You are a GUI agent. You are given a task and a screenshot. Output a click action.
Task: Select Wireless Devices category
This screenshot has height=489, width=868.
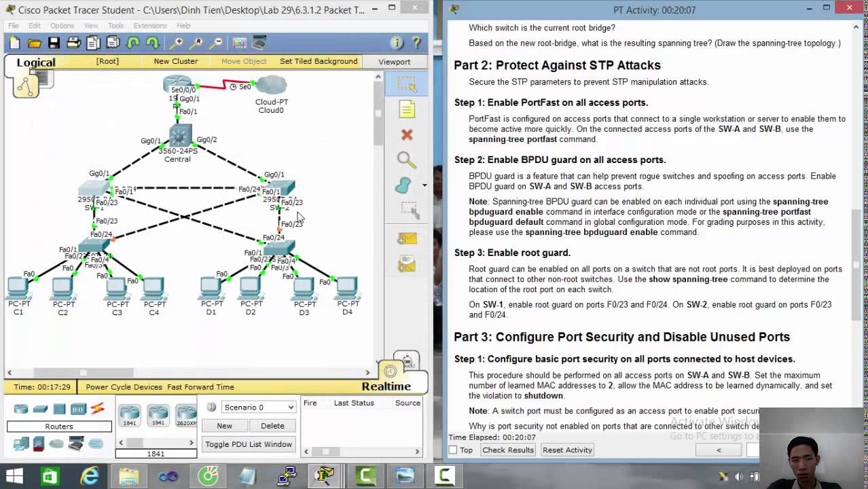click(x=78, y=409)
